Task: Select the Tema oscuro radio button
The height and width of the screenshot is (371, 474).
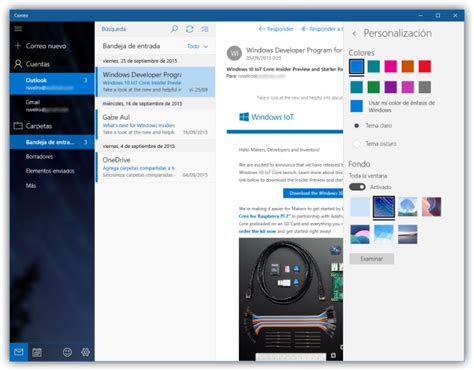Action: pos(356,144)
